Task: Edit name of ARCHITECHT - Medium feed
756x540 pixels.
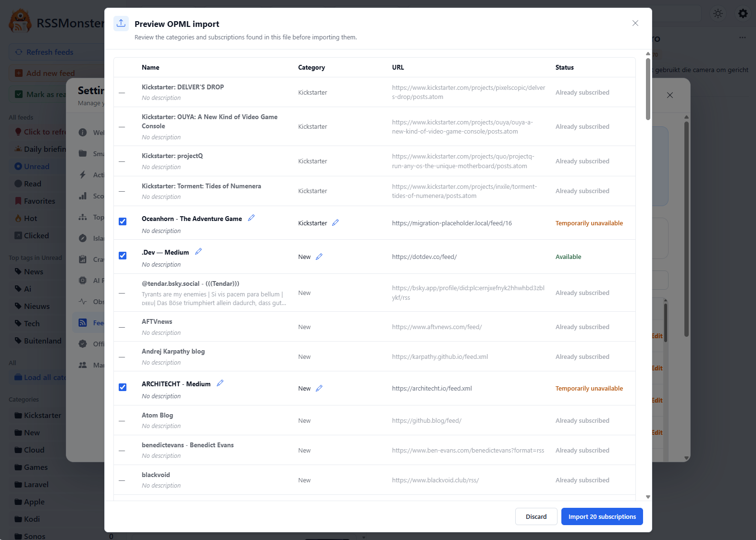Action: [x=220, y=383]
